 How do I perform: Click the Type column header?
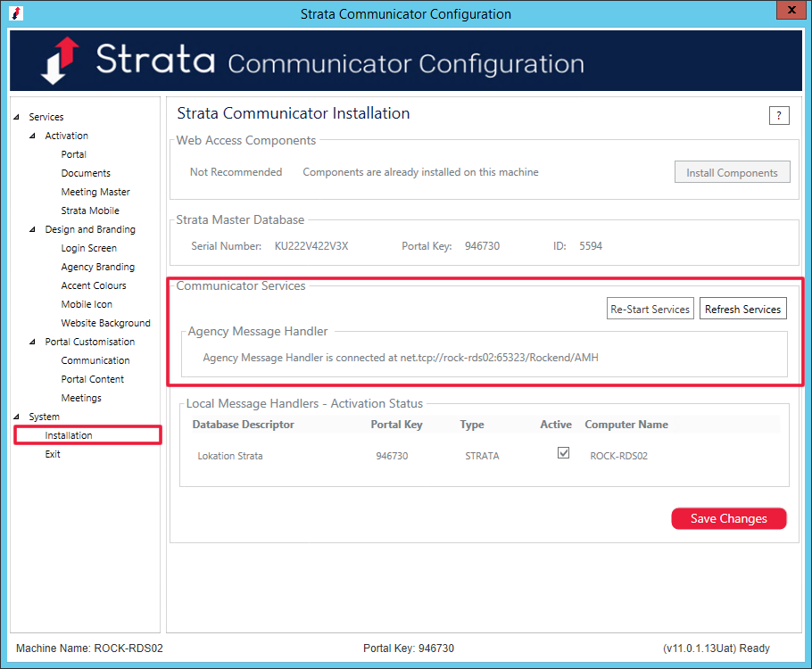pos(472,425)
